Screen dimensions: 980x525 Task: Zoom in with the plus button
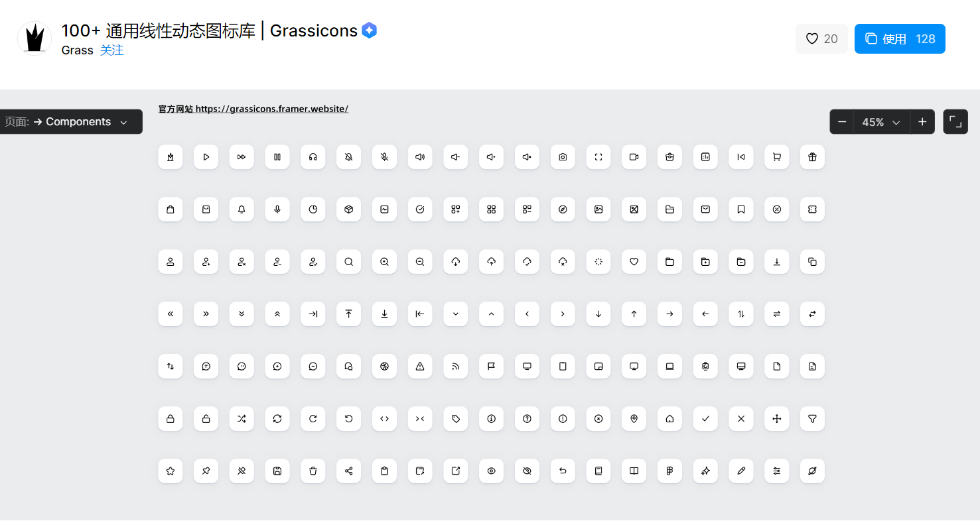922,122
